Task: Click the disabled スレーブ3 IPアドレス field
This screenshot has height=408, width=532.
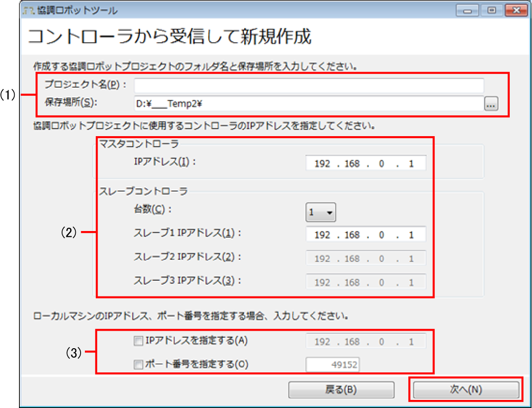Action: [366, 282]
